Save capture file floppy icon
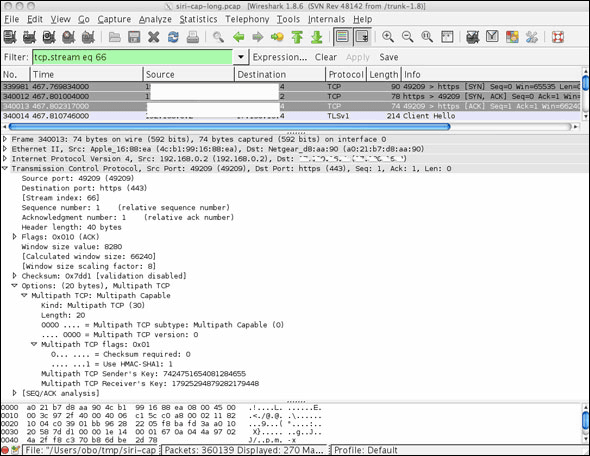This screenshot has height=456, width=590. tap(134, 37)
